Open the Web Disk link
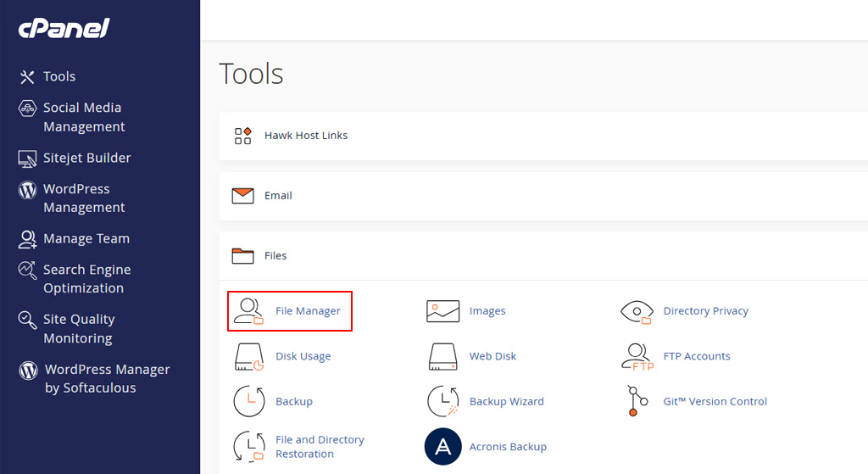The image size is (868, 474). (492, 356)
